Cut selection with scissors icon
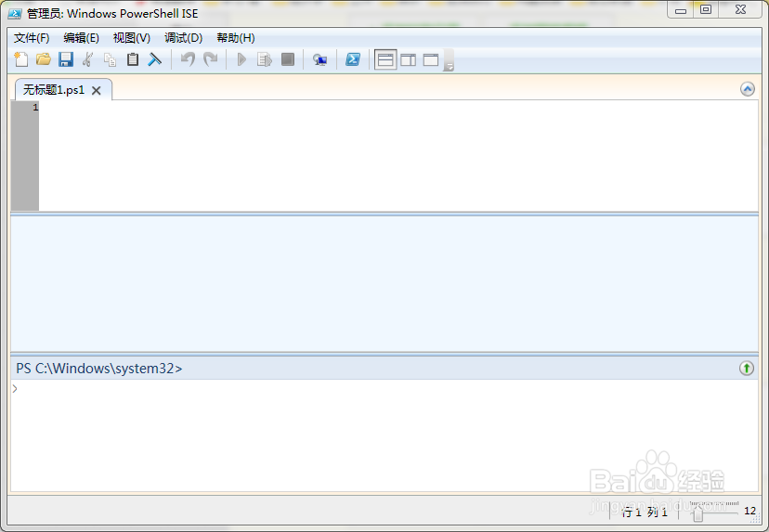 (88, 59)
